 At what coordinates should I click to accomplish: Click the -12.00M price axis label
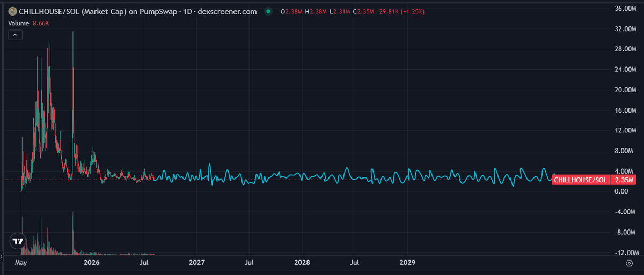(x=626, y=252)
